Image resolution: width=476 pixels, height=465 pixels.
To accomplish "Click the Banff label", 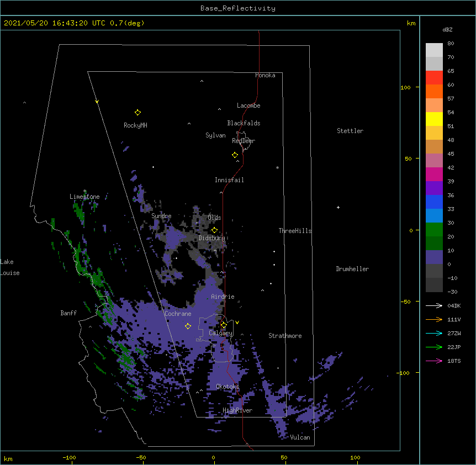I will [x=68, y=313].
